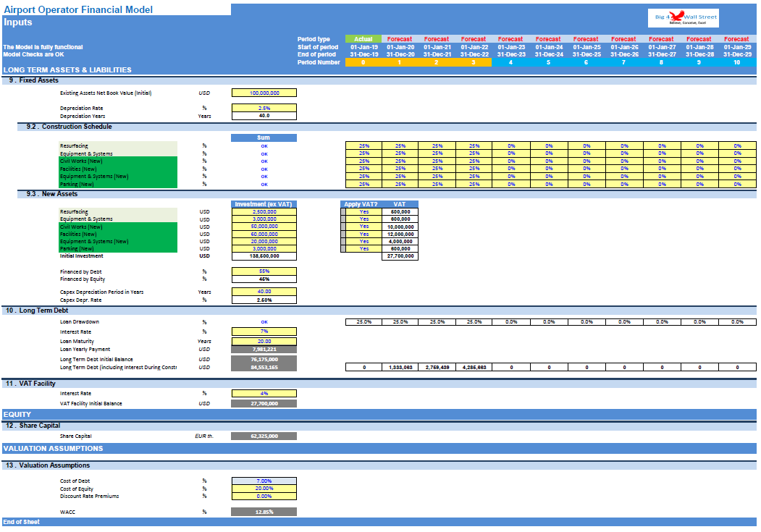Screen dimensions: 761x532
Task: Click the orange Period Number 0 cell
Action: 363,62
